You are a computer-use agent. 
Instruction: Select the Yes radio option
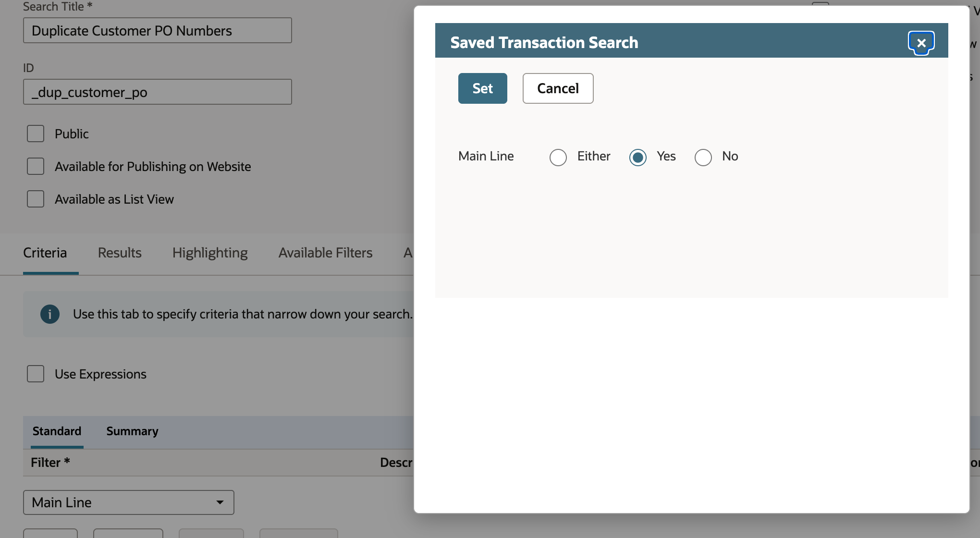638,157
